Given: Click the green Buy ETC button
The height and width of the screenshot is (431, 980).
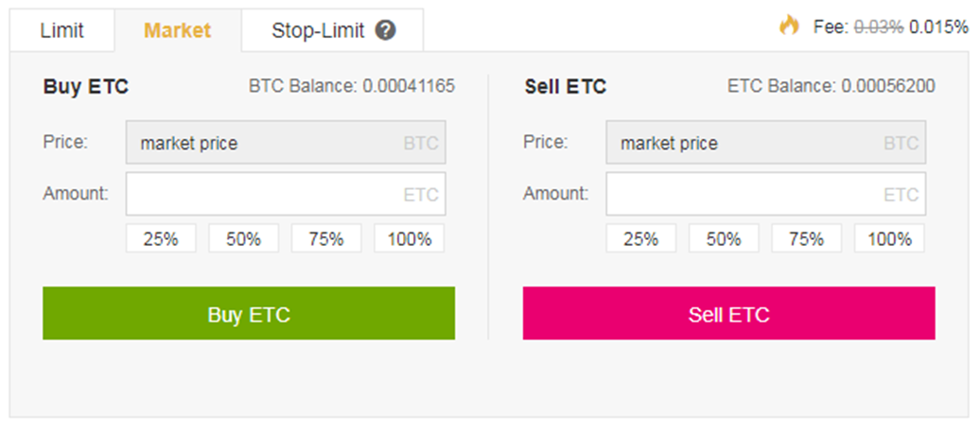Looking at the screenshot, I should click(x=249, y=314).
